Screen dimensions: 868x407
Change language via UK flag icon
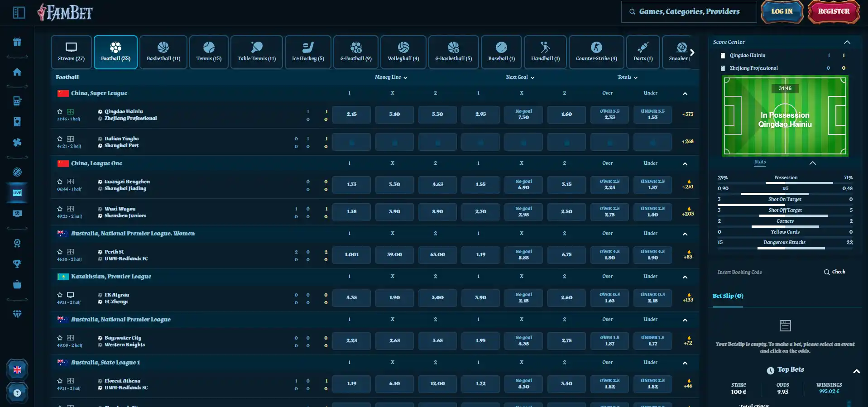tap(17, 370)
